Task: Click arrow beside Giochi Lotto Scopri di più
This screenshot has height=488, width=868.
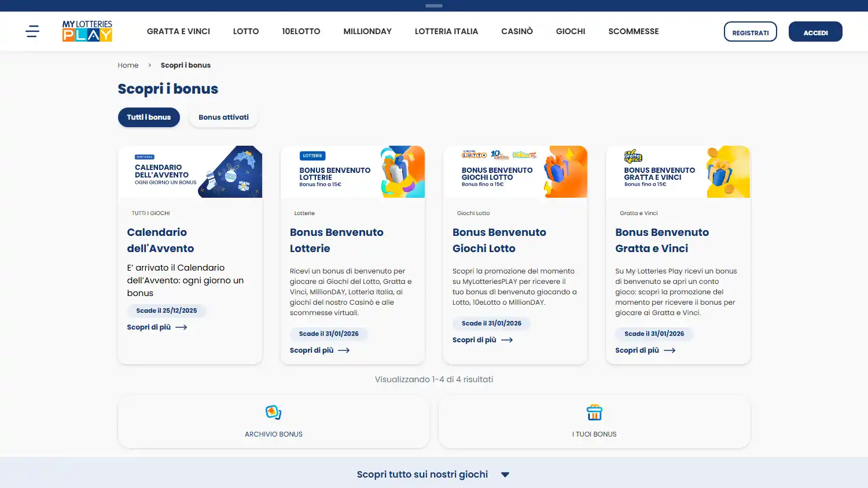Action: point(507,340)
